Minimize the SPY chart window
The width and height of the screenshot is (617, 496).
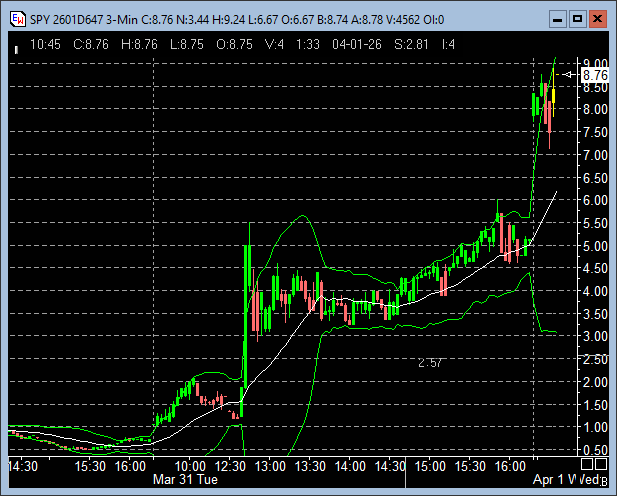tap(557, 17)
